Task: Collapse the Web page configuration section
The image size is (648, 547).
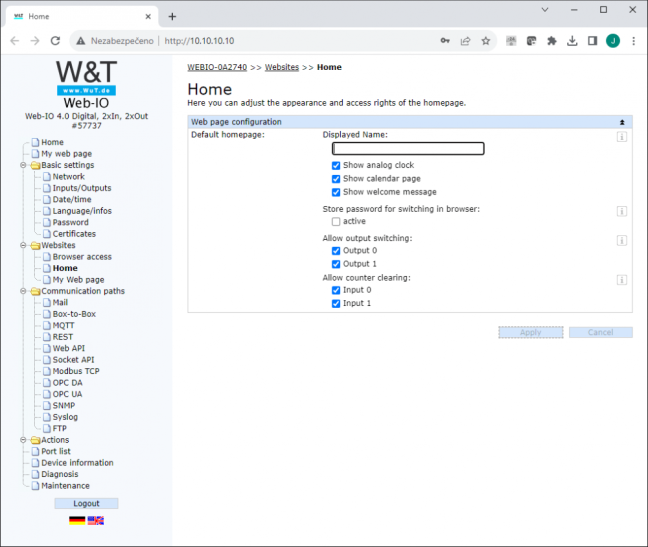Action: click(622, 122)
